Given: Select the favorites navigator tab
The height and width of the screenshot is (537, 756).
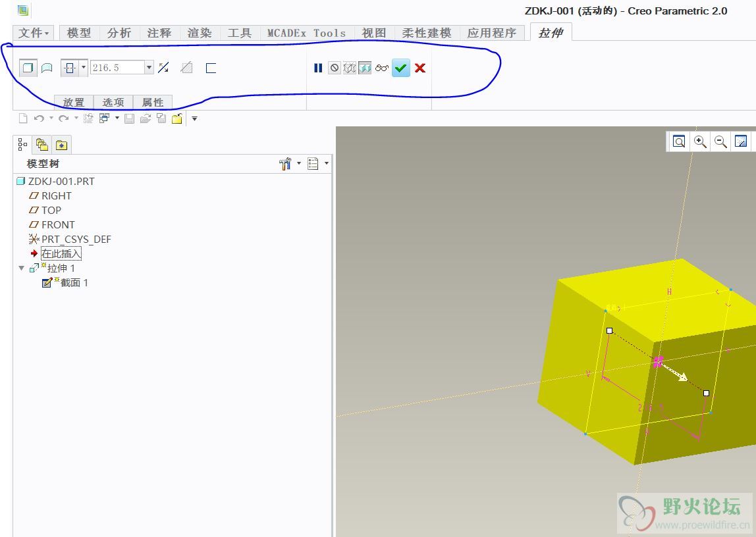Looking at the screenshot, I should (x=61, y=145).
